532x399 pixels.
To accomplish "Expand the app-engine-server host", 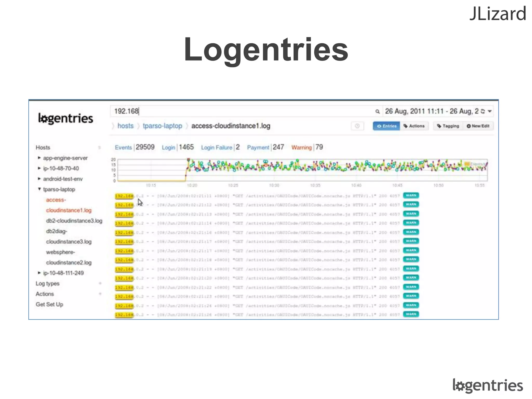I will pos(39,158).
